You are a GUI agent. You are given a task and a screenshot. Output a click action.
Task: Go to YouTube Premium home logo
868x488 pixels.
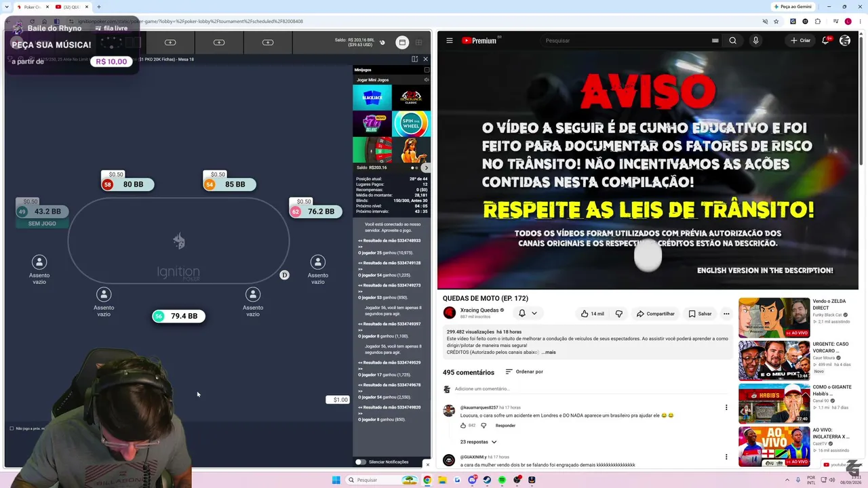click(x=479, y=41)
